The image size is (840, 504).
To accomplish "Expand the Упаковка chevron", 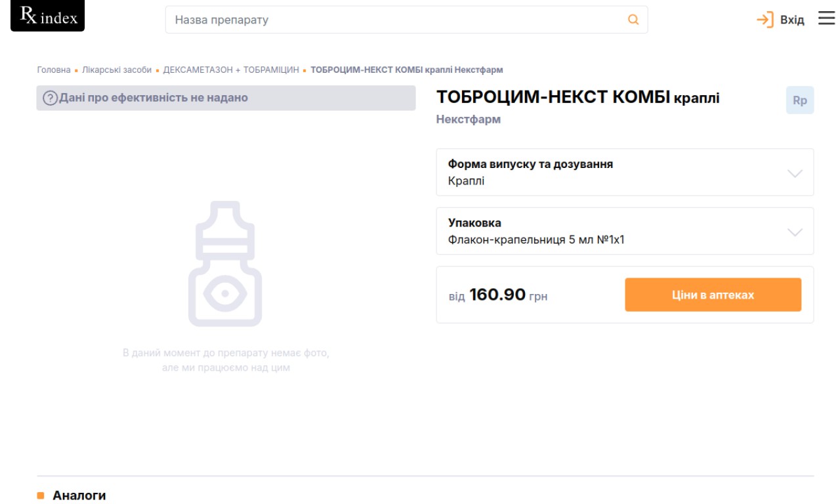I will (794, 232).
